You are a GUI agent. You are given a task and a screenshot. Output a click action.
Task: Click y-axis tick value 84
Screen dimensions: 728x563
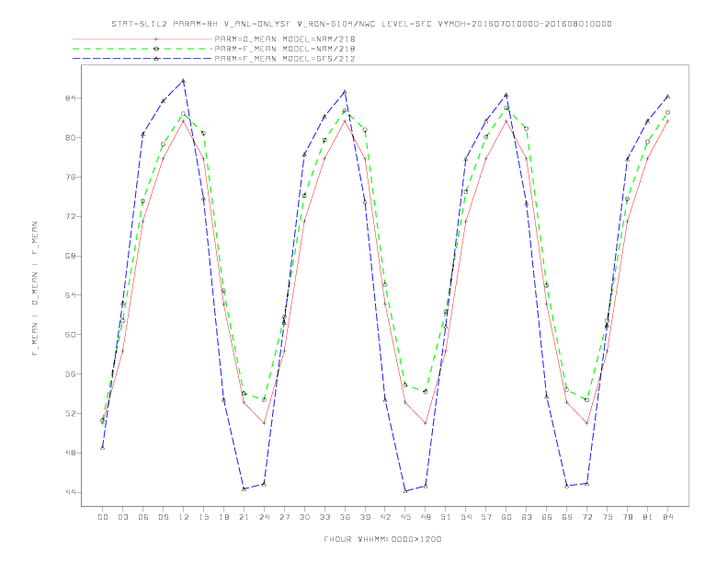point(72,98)
